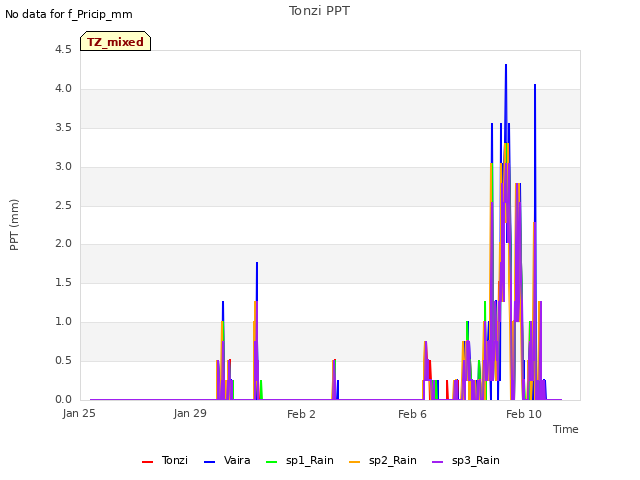Image resolution: width=640 pixels, height=480 pixels.
Task: Click the Tonzi PPT chart title
Action: point(319,11)
